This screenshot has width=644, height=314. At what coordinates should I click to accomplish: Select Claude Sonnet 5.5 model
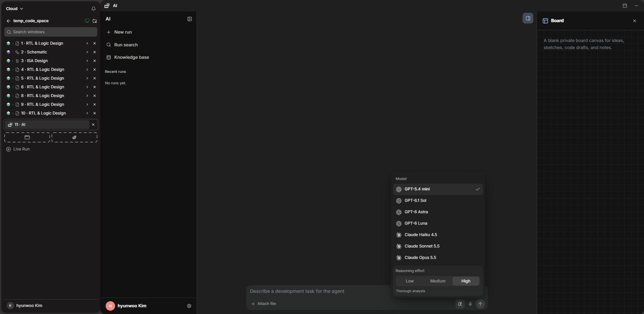(438, 246)
